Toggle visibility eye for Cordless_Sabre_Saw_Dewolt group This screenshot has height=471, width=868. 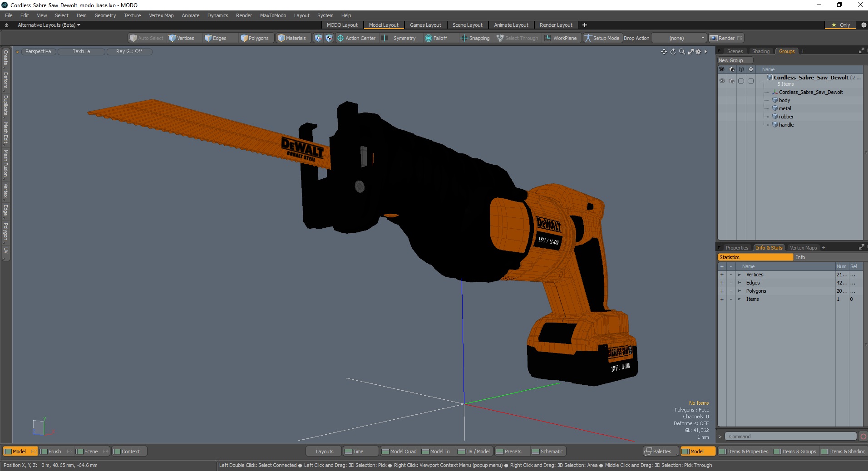click(722, 81)
